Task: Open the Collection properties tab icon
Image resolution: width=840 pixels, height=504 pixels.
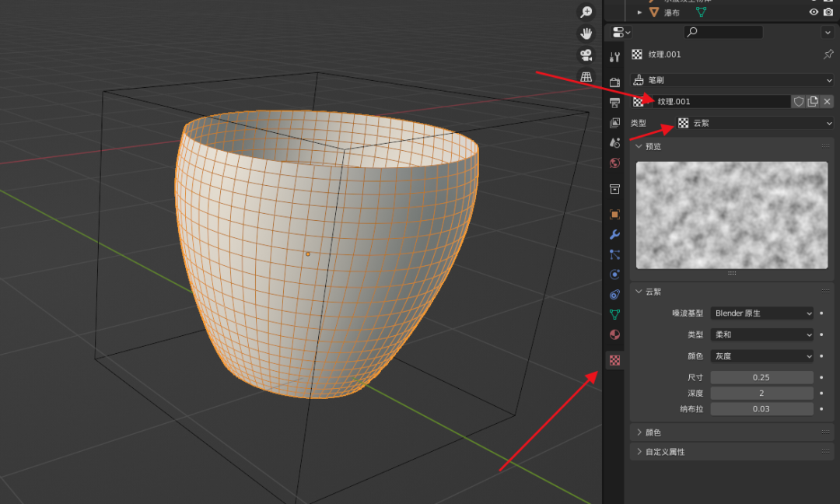Action: tap(614, 189)
